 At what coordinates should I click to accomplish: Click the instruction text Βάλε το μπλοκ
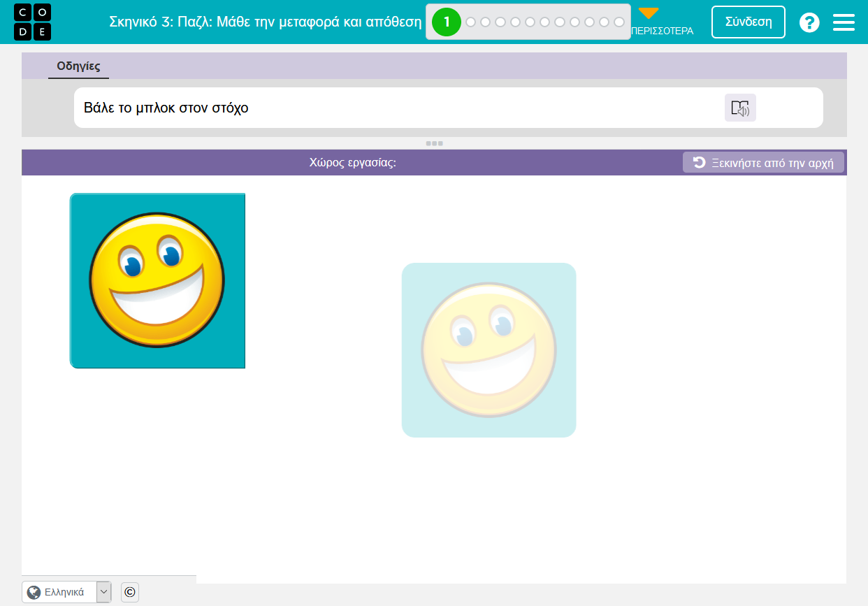click(166, 108)
